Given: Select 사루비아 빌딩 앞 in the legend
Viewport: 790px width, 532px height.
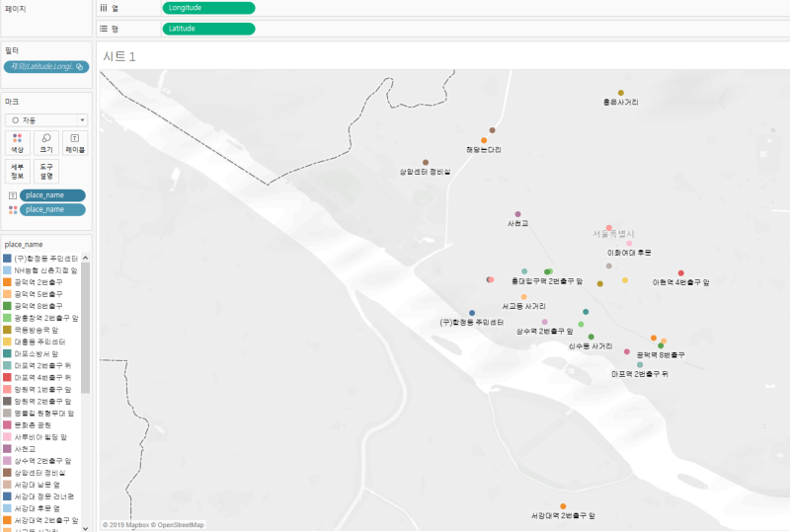Looking at the screenshot, I should [x=40, y=437].
